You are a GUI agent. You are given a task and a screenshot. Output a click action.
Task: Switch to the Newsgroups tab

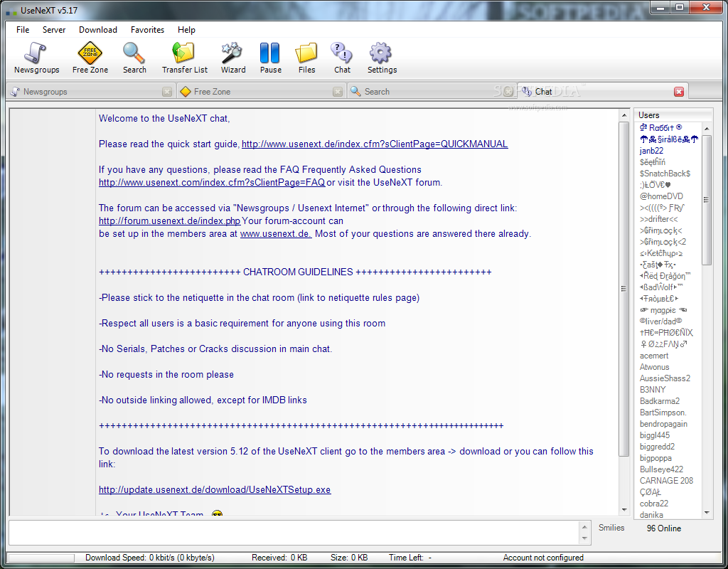click(x=90, y=92)
